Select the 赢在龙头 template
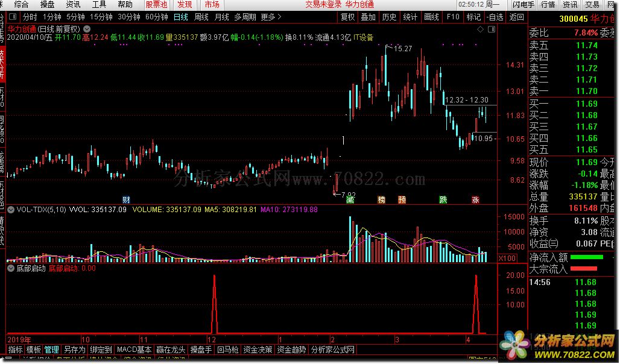The width and height of the screenshot is (620, 364). (171, 350)
